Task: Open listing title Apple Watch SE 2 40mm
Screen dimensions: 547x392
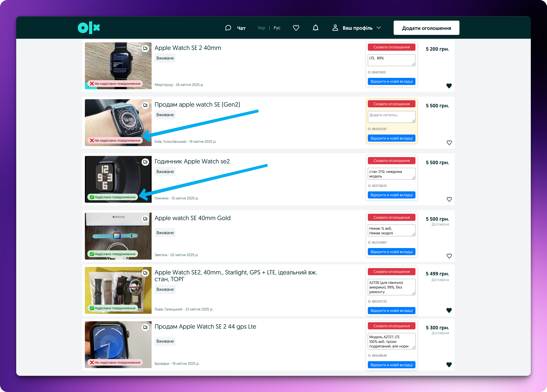Action: [x=188, y=48]
